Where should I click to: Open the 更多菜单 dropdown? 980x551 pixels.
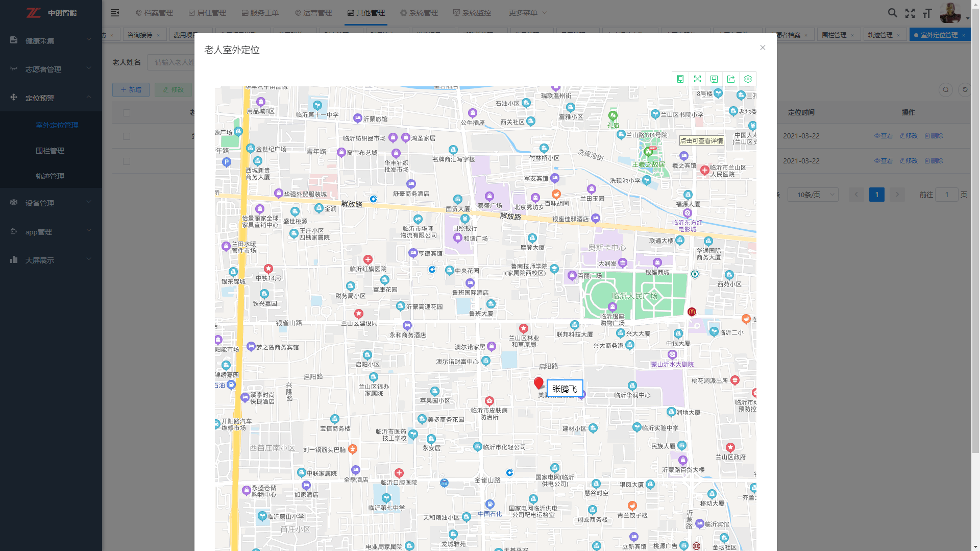(x=527, y=13)
